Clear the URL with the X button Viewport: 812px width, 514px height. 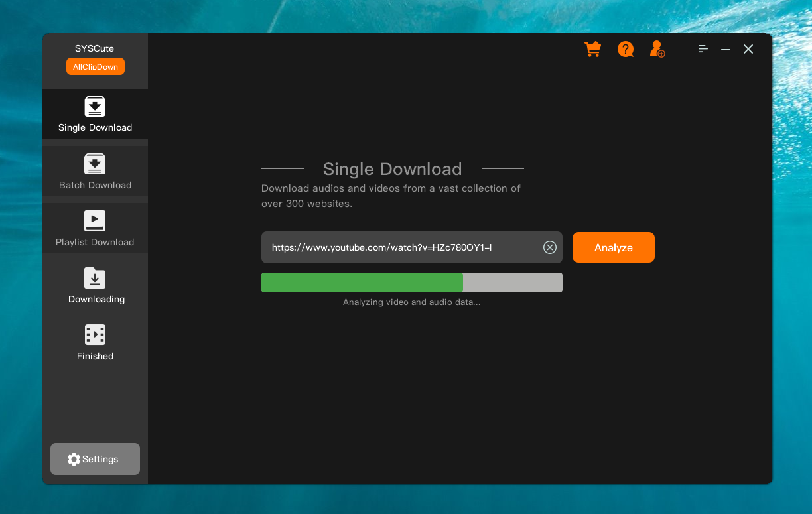(x=549, y=247)
